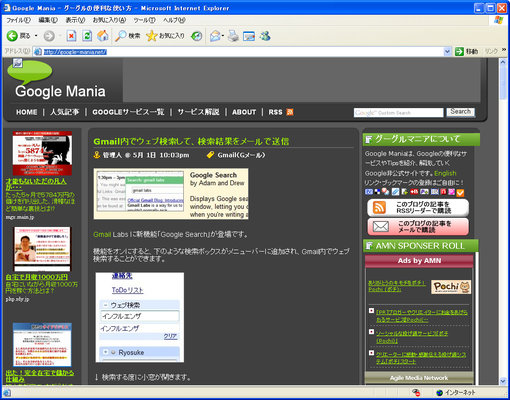Open the 編集(E) menu
Screen dimensions: 510x400
(48, 20)
